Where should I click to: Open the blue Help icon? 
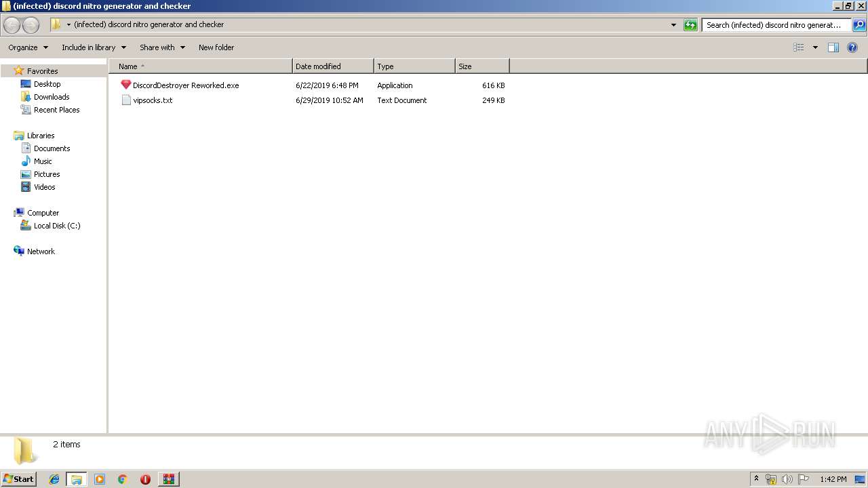[852, 47]
